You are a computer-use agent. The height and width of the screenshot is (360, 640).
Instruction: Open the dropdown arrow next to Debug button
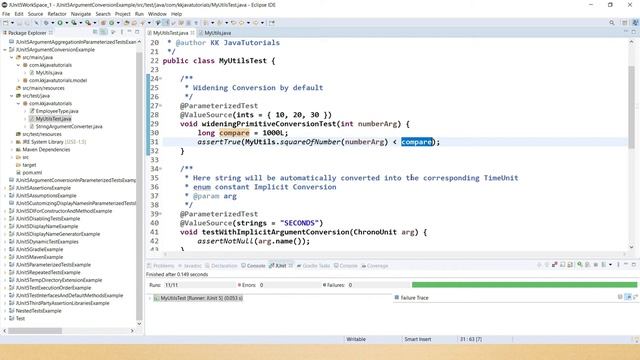tap(53, 23)
